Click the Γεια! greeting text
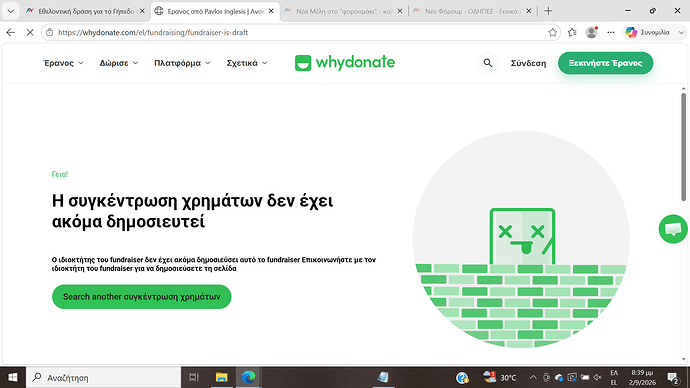The height and width of the screenshot is (388, 690). click(60, 174)
